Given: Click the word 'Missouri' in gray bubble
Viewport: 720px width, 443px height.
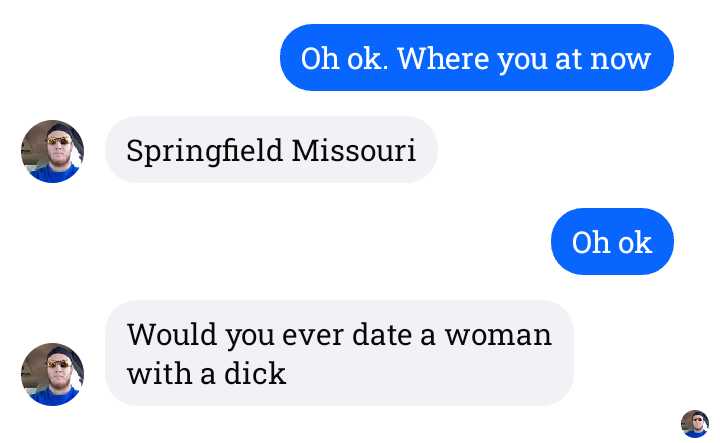Looking at the screenshot, I should pos(354,151).
